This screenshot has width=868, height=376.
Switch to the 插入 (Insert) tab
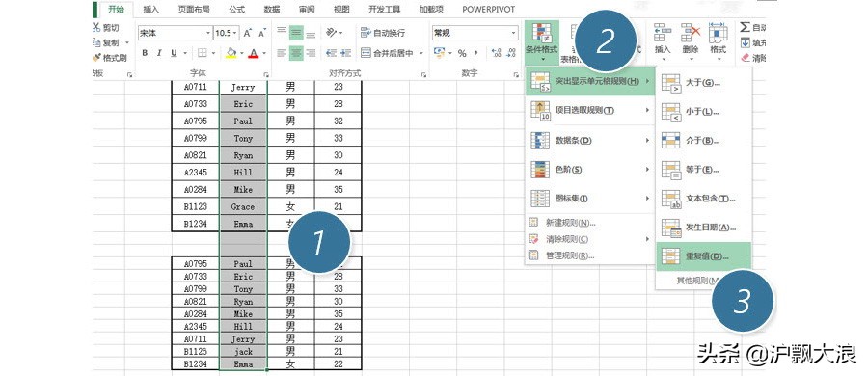pyautogui.click(x=150, y=10)
